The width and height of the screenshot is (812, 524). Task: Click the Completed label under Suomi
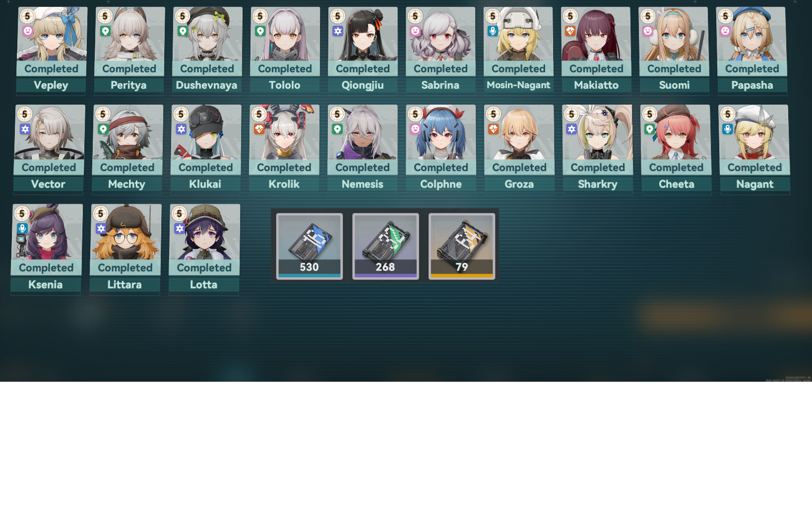coord(674,69)
